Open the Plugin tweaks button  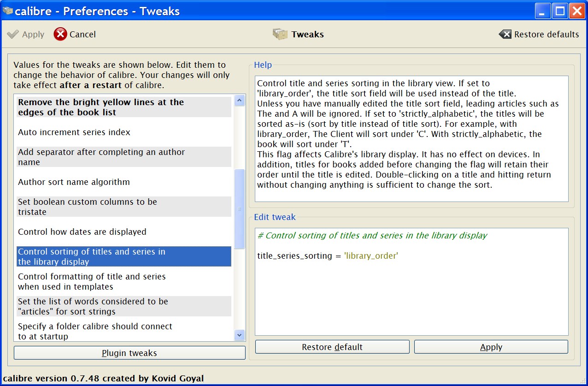(x=129, y=353)
